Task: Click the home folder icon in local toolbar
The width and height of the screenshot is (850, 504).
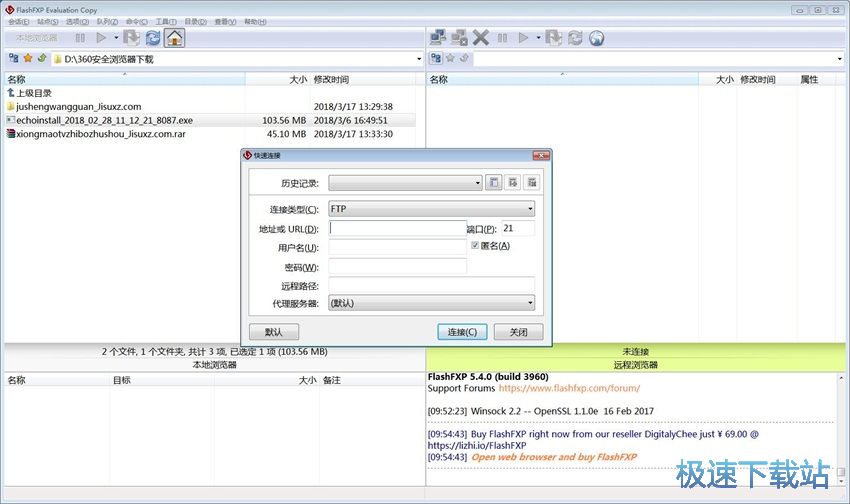Action: (x=175, y=38)
